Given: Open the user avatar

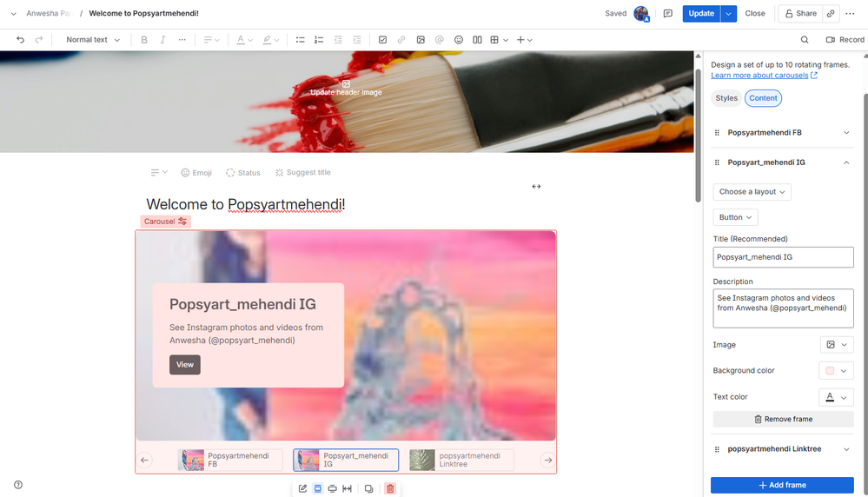Looking at the screenshot, I should tap(641, 14).
